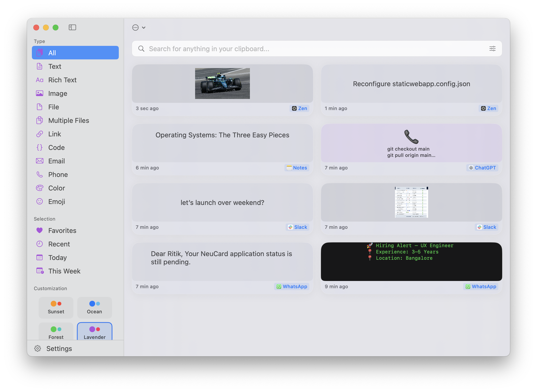This screenshot has width=537, height=392.
Task: Expand the chevron next to the ellipsis menu
Action: pos(144,28)
